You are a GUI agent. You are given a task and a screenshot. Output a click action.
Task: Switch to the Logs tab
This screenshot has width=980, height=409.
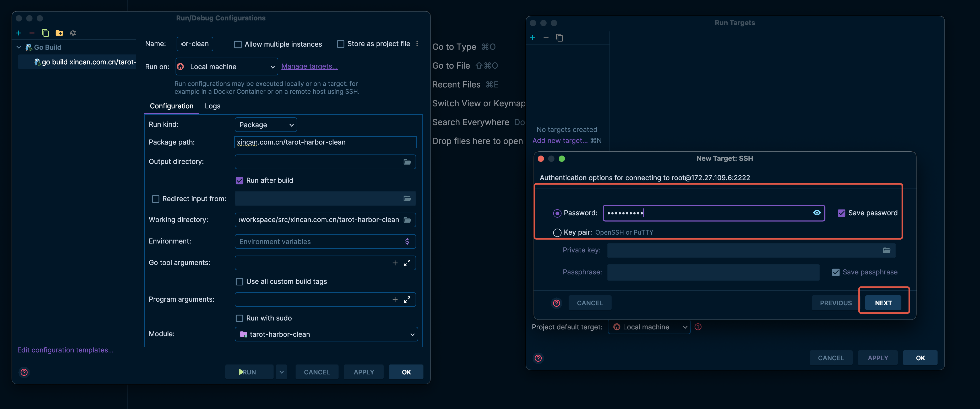click(212, 106)
